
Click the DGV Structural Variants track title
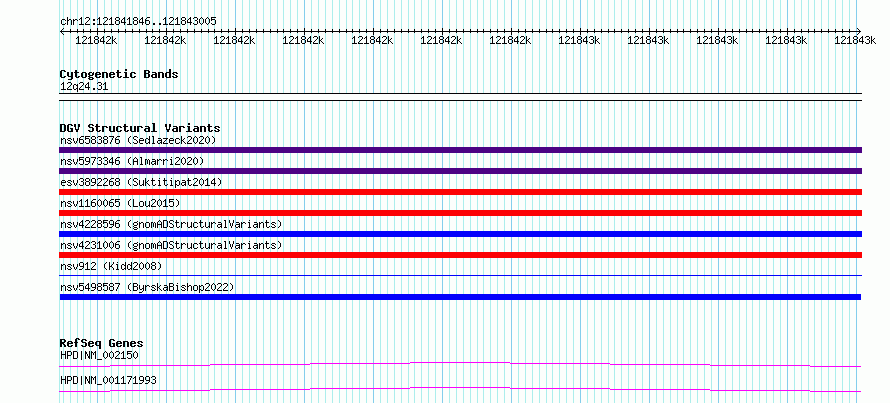[x=140, y=128]
